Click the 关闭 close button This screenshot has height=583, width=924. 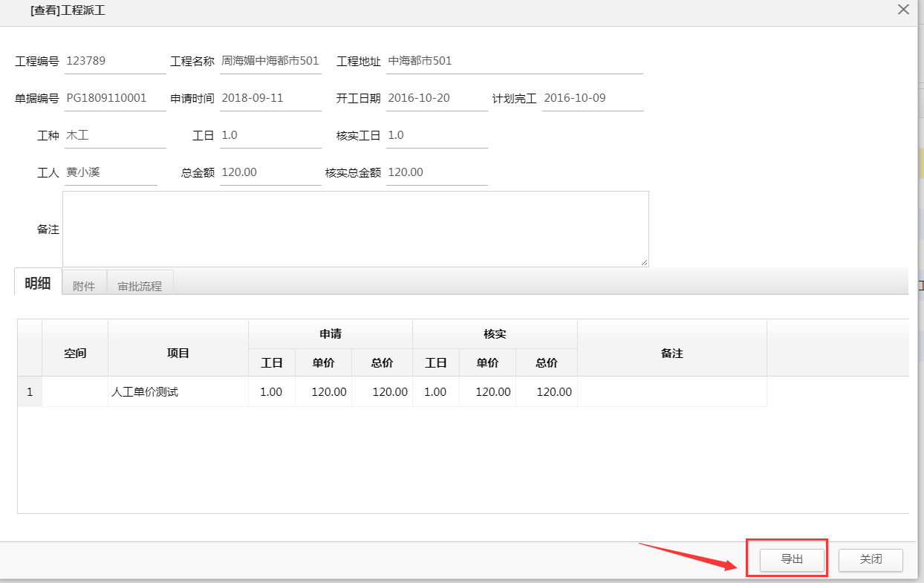pyautogui.click(x=871, y=559)
